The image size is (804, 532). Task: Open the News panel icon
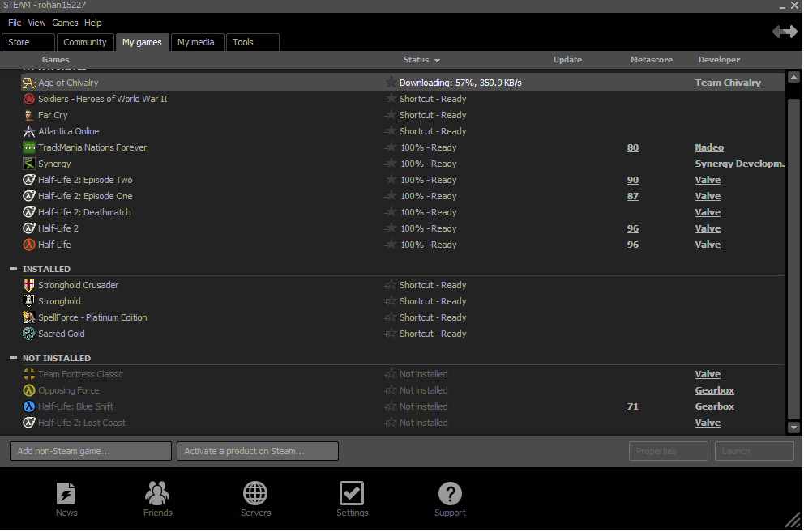(x=66, y=494)
